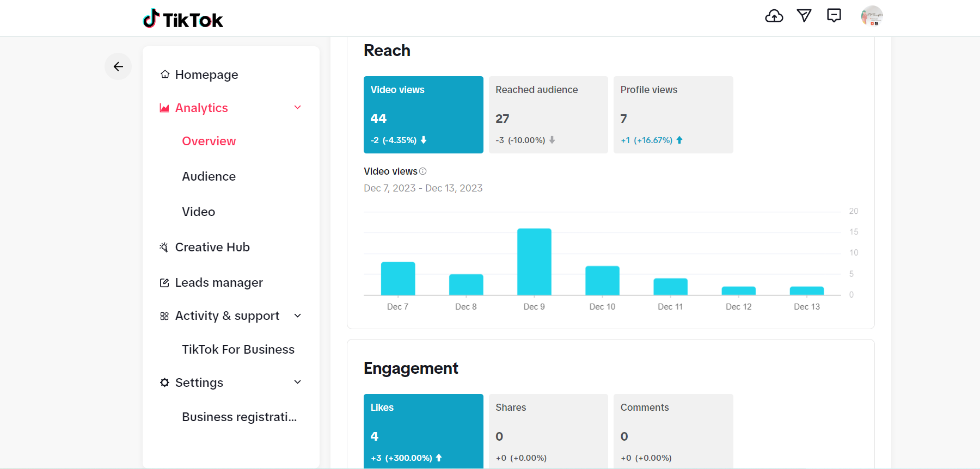
Task: Go back with the left arrow button
Action: [x=118, y=66]
